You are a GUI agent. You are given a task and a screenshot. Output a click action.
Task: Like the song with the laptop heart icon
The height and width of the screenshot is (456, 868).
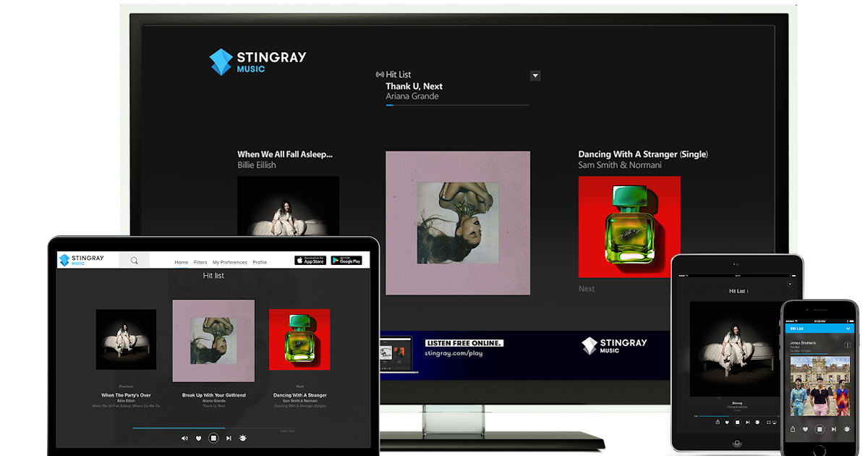point(199,438)
